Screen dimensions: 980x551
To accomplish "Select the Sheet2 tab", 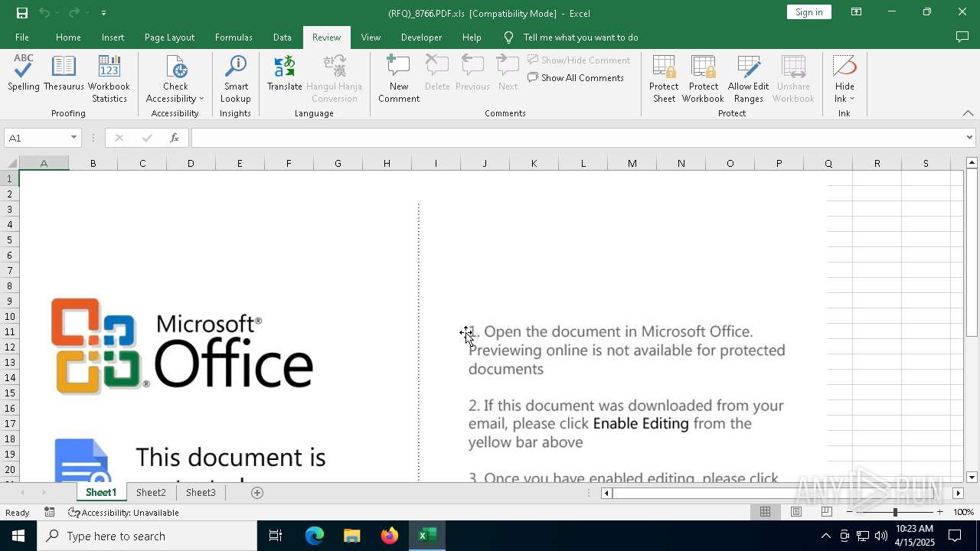I will (151, 493).
